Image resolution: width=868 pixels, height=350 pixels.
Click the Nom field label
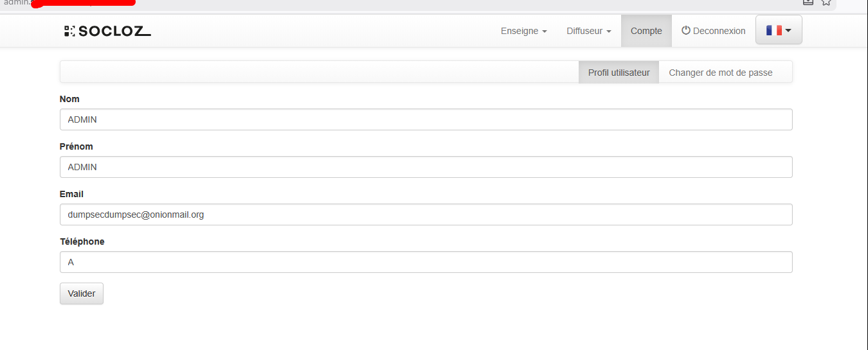click(x=69, y=99)
